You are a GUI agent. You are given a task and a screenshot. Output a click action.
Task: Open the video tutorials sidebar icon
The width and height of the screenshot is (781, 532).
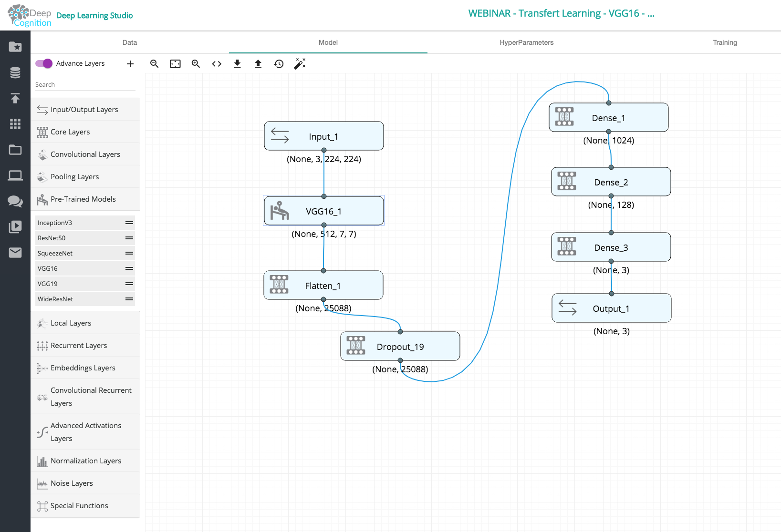[15, 227]
